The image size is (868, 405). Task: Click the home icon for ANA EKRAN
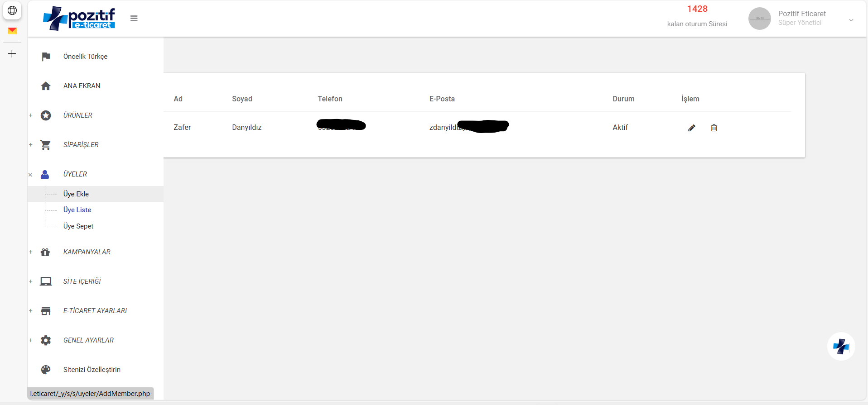click(46, 86)
